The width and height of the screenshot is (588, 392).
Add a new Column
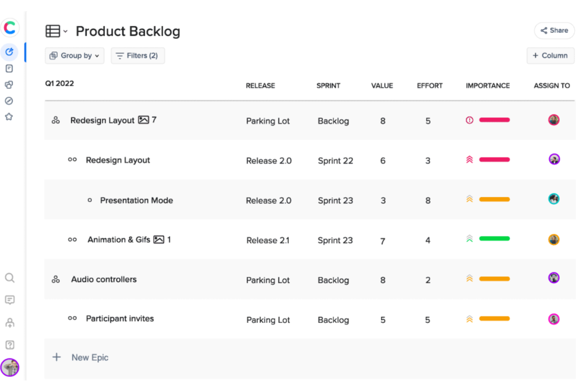click(550, 56)
